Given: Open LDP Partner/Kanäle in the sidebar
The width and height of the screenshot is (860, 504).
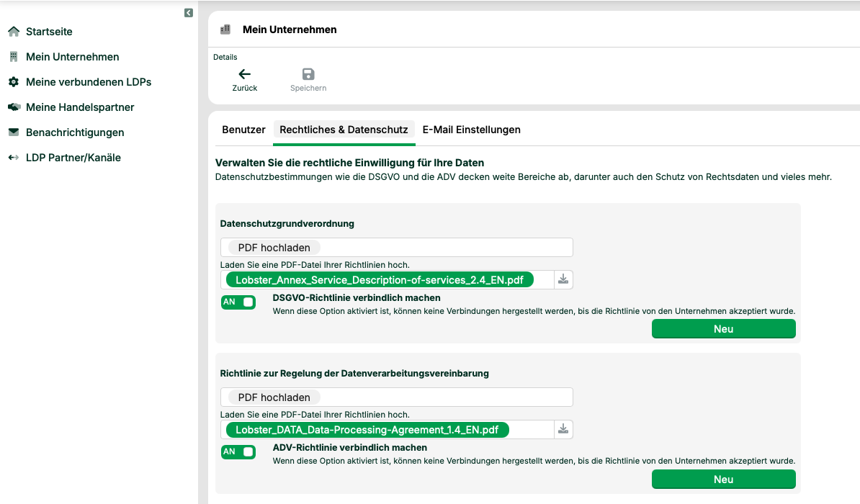Looking at the screenshot, I should [73, 158].
